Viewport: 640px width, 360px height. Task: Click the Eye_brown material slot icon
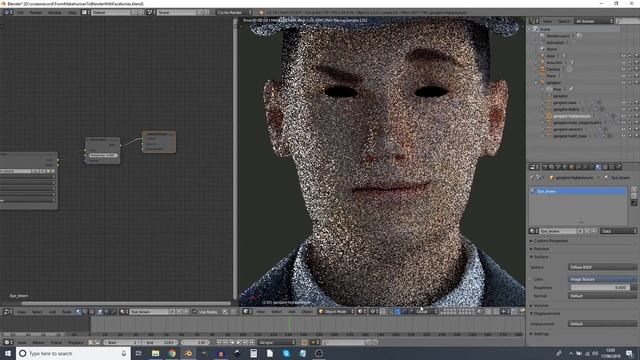point(532,191)
